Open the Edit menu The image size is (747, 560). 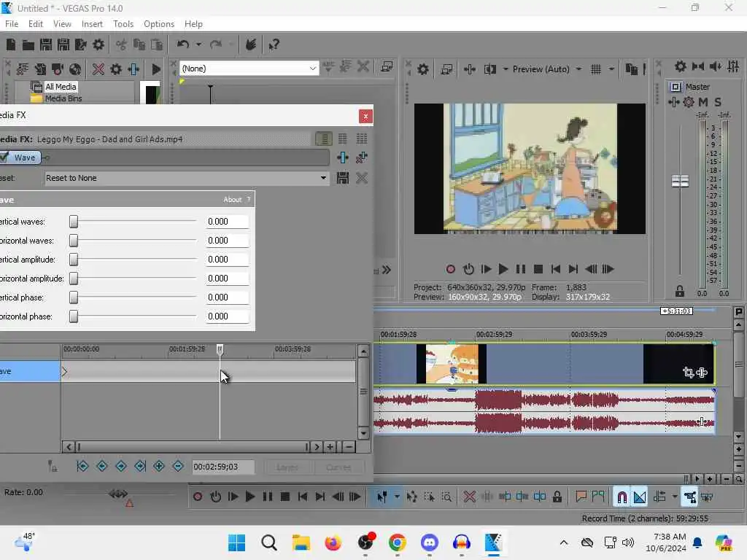(x=35, y=24)
